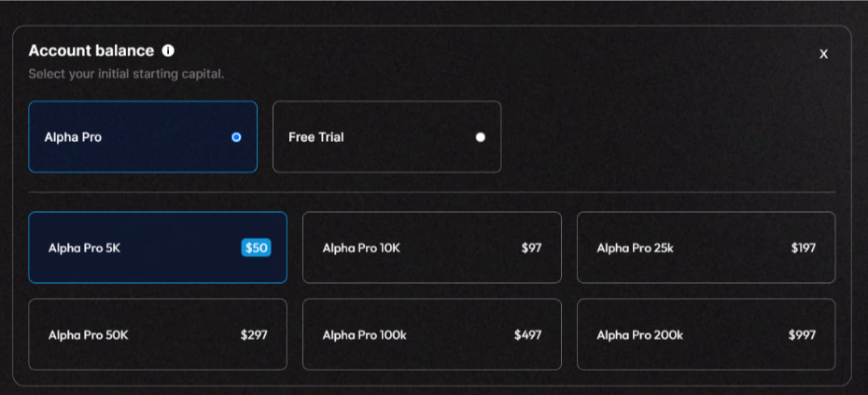Select the Free Trial radio button
Screen dimensions: 868x395
(x=481, y=137)
